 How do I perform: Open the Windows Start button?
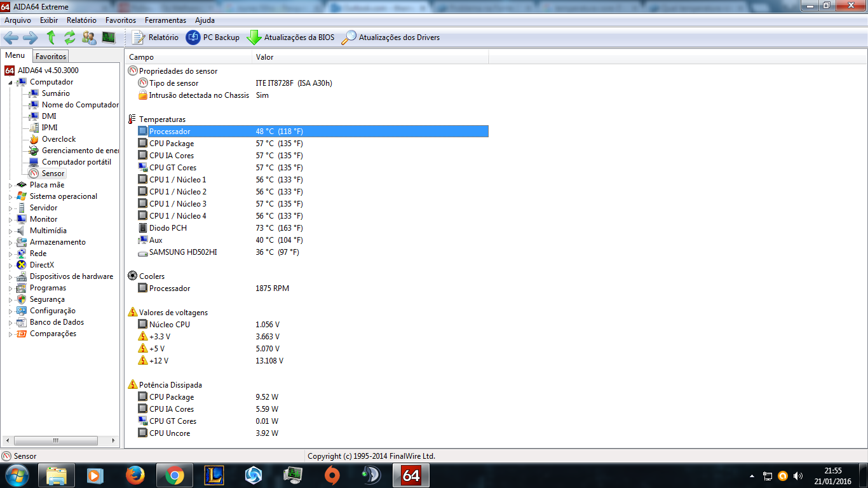tap(17, 475)
